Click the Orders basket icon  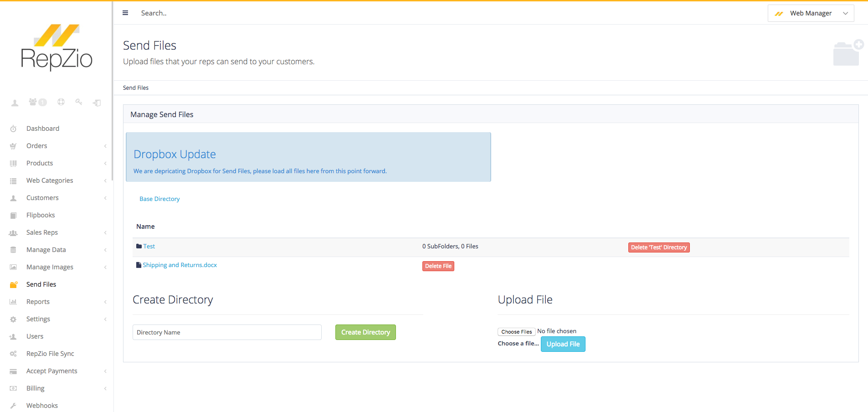click(13, 146)
